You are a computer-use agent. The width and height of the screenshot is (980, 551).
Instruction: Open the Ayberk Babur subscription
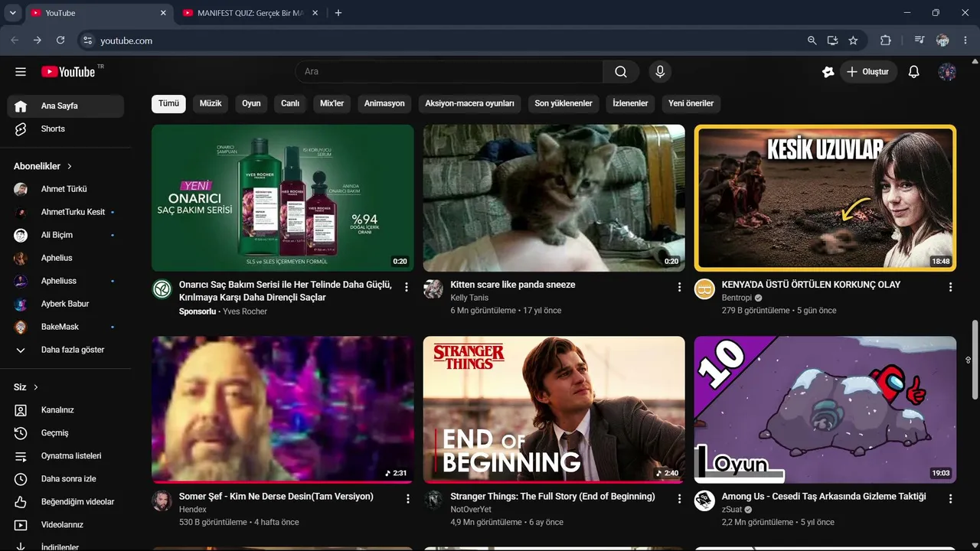66,304
